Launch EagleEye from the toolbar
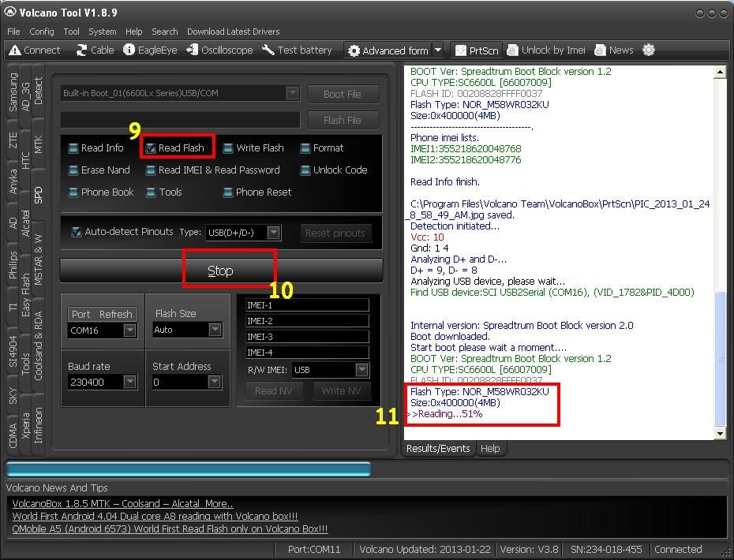Viewport: 734px width, 560px height. [129, 50]
